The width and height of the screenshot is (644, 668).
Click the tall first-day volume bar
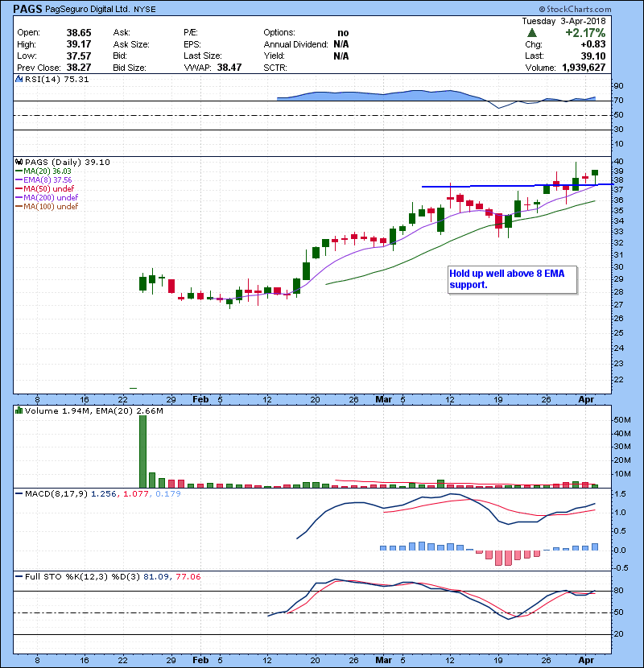(x=142, y=452)
